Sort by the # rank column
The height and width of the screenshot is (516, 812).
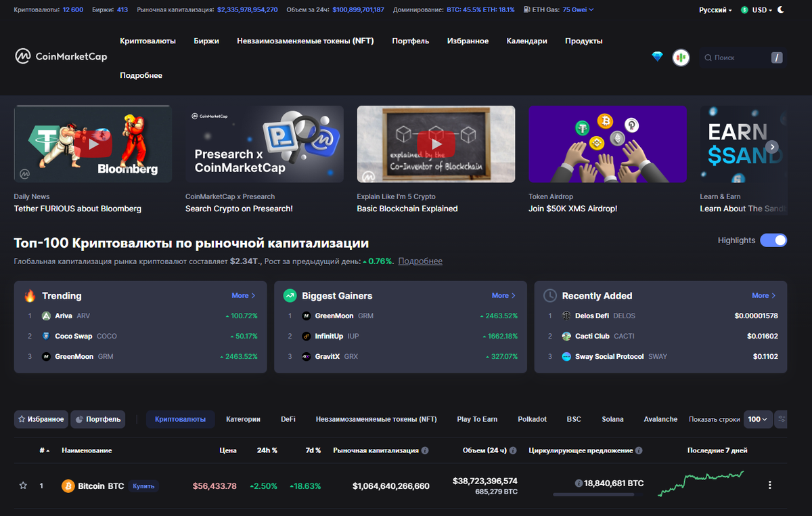[45, 450]
